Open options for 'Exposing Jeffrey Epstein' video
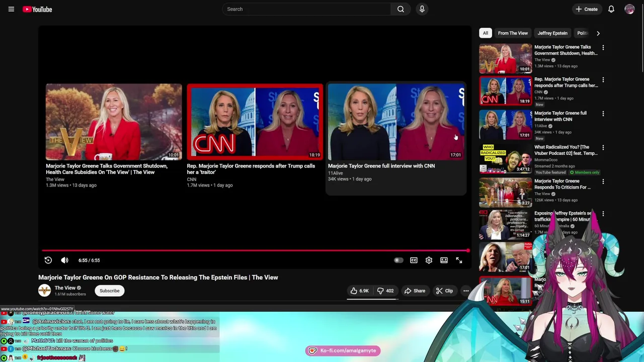This screenshot has height=362, width=644. click(x=603, y=214)
